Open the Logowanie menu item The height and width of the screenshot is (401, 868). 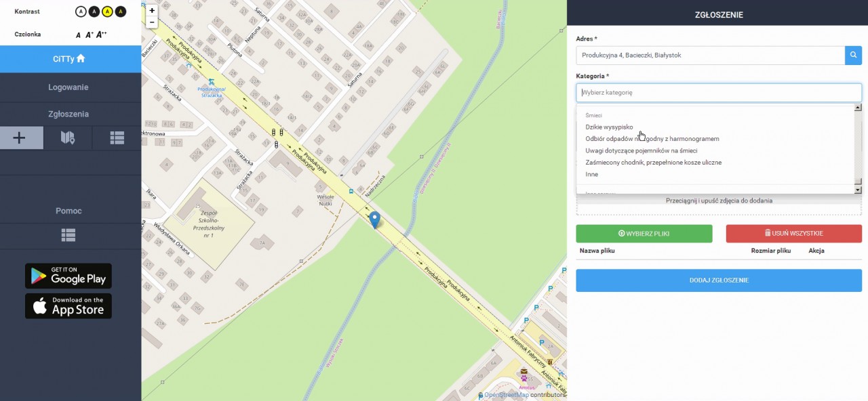point(68,87)
